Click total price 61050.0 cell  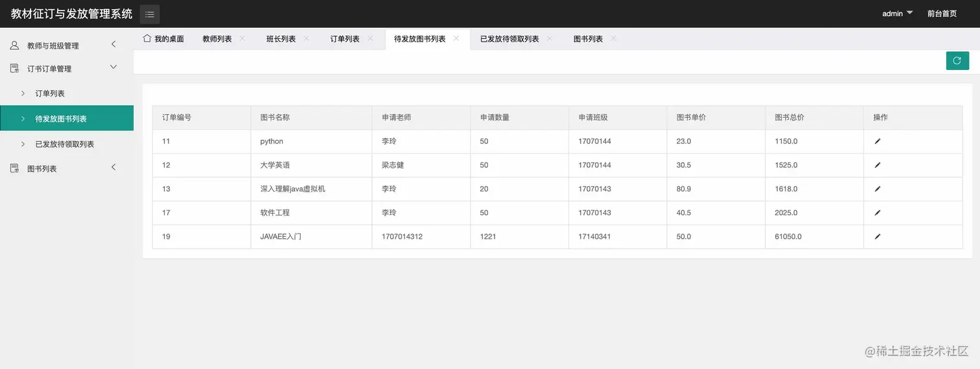pos(815,237)
